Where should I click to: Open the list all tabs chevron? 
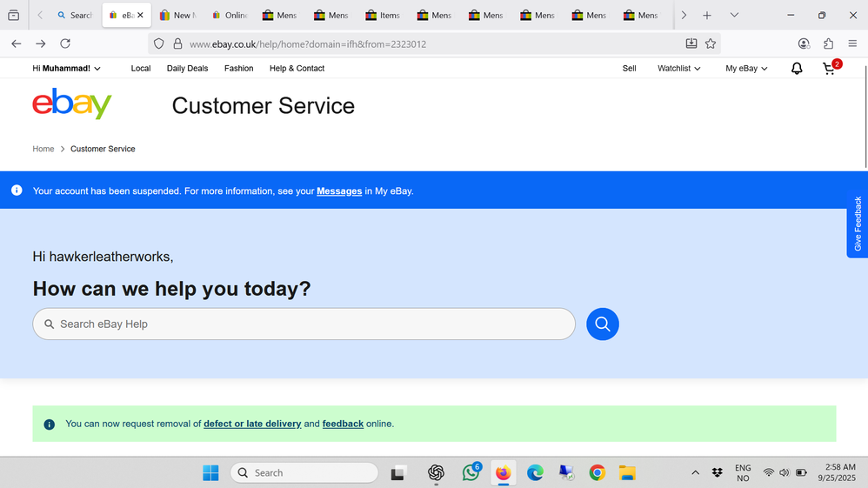point(734,16)
